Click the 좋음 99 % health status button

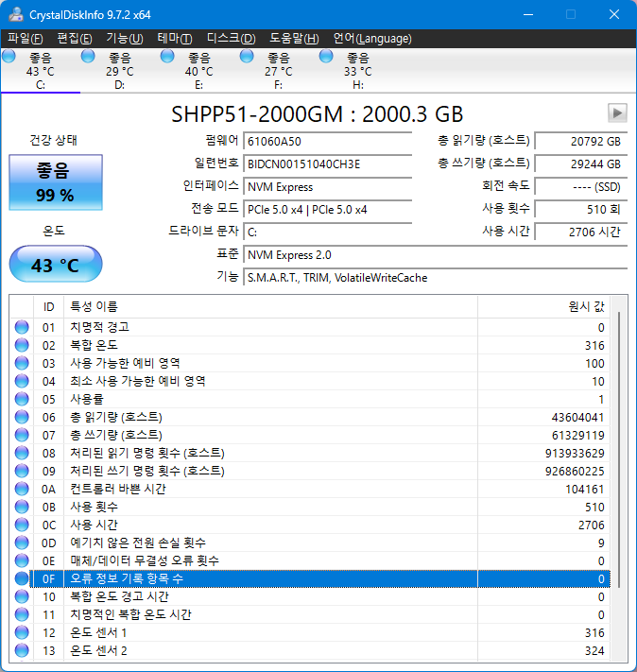pyautogui.click(x=56, y=182)
